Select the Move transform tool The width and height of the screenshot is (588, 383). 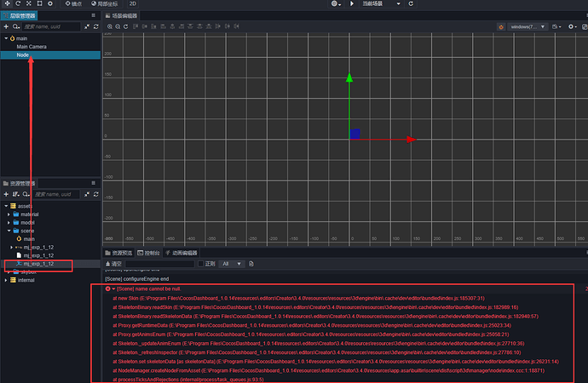click(x=7, y=3)
